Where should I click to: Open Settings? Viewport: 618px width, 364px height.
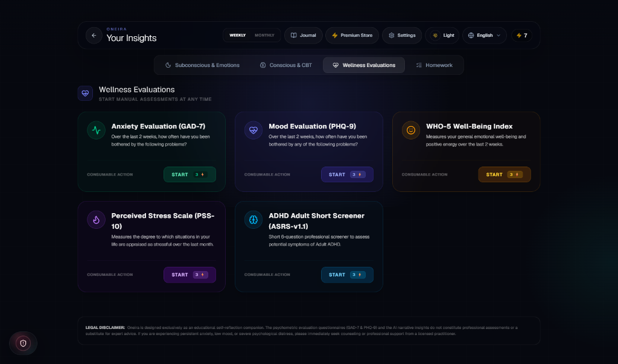401,36
